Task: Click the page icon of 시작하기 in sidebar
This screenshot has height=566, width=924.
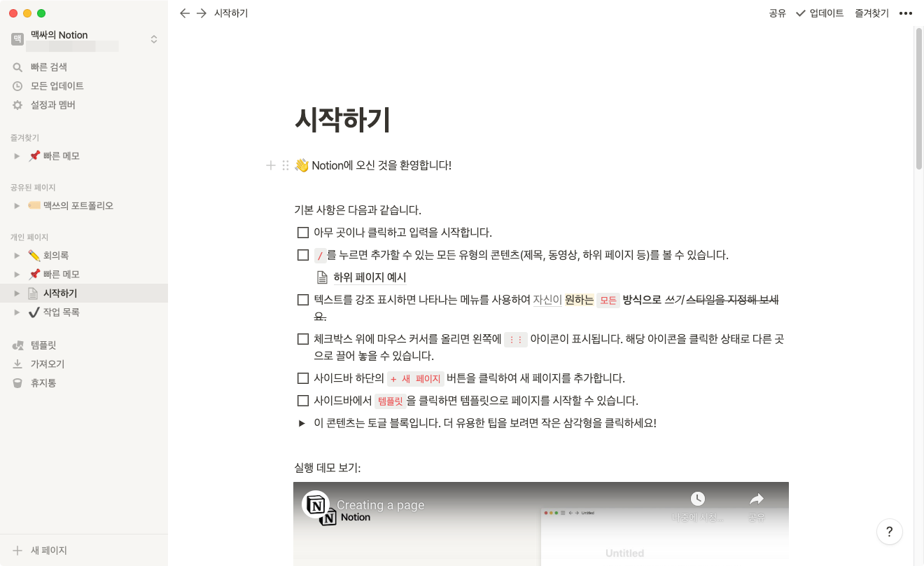Action: (33, 294)
